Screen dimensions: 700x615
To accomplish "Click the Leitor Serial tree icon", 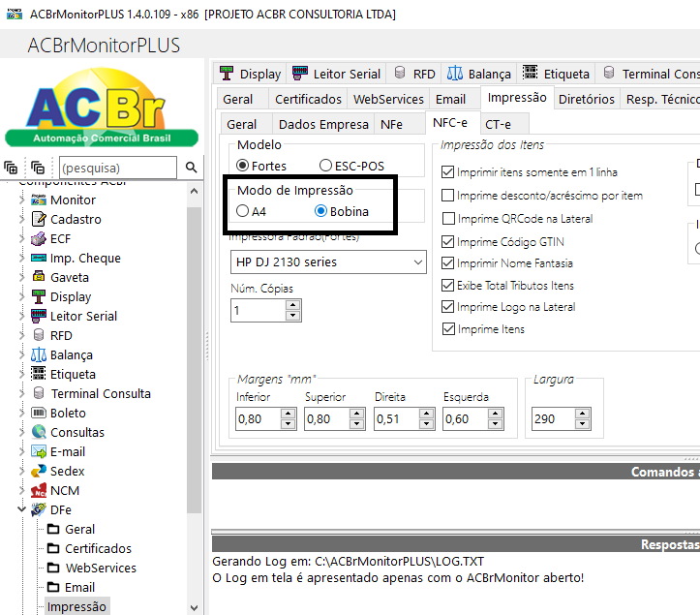I will pos(39,316).
